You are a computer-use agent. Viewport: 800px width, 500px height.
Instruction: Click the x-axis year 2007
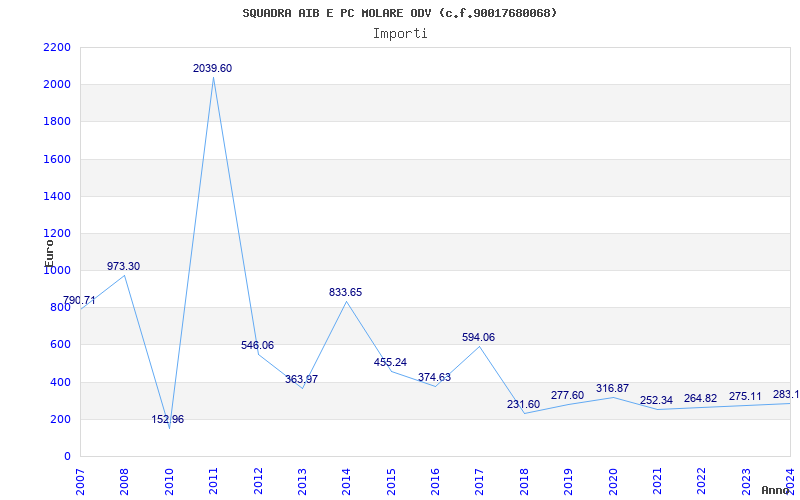click(x=80, y=482)
